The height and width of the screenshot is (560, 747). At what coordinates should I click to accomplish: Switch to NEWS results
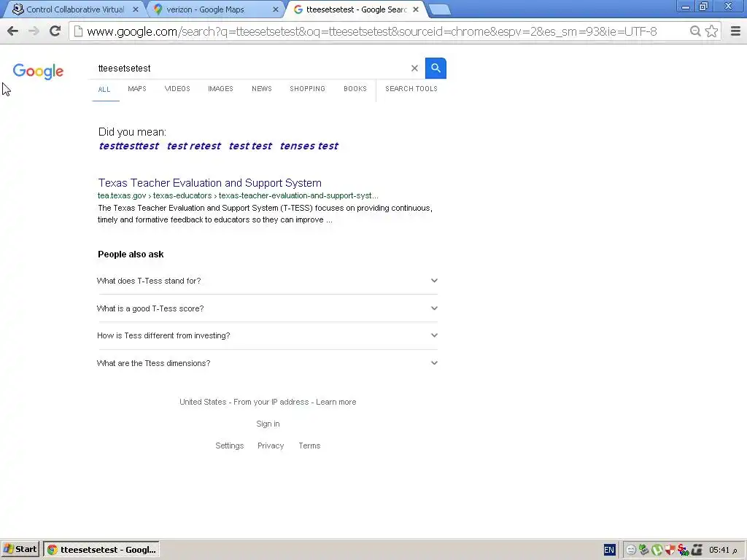click(262, 89)
